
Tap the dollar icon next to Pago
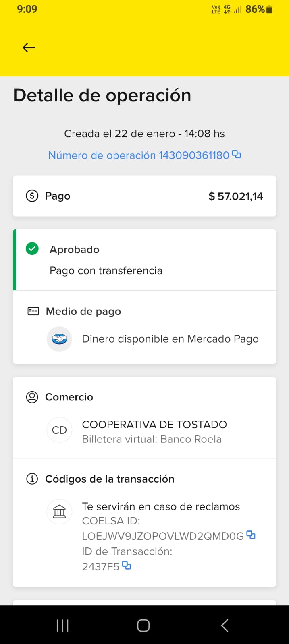(x=32, y=196)
